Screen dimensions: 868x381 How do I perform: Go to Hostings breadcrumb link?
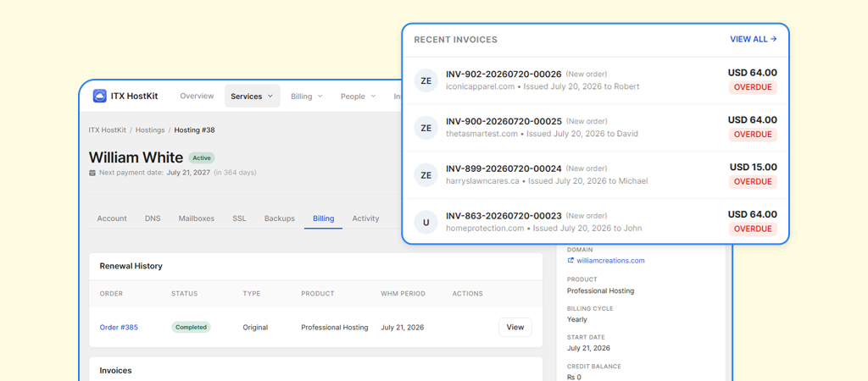tap(150, 130)
